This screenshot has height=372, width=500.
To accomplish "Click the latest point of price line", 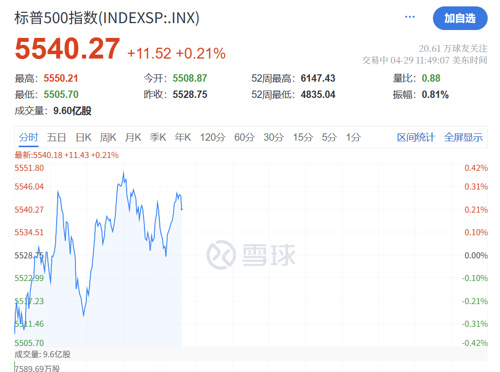I will [182, 209].
